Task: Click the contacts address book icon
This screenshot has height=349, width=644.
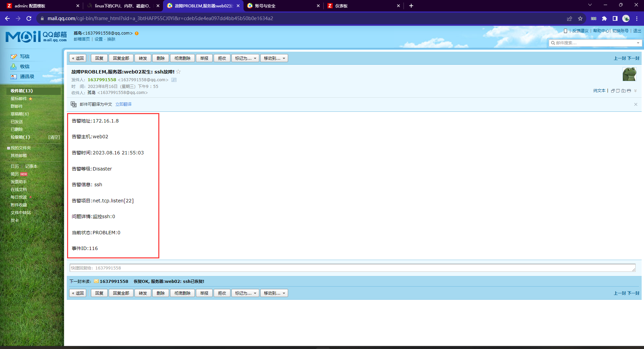Action: (14, 77)
